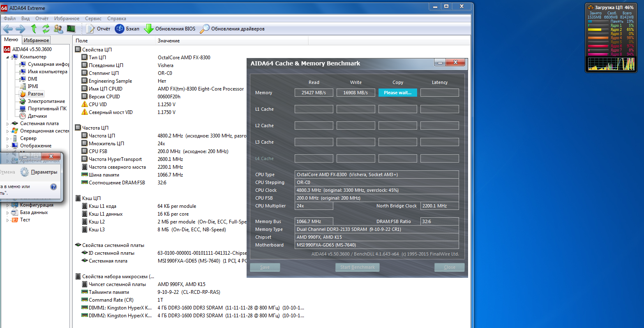Viewport: 644px width, 328px height.
Task: Open the Вид menu
Action: click(25, 19)
